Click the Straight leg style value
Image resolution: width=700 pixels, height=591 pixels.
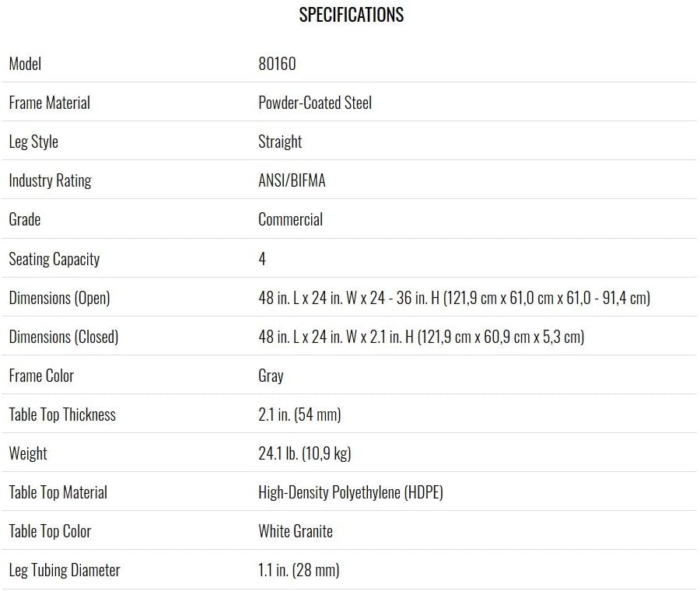[280, 142]
